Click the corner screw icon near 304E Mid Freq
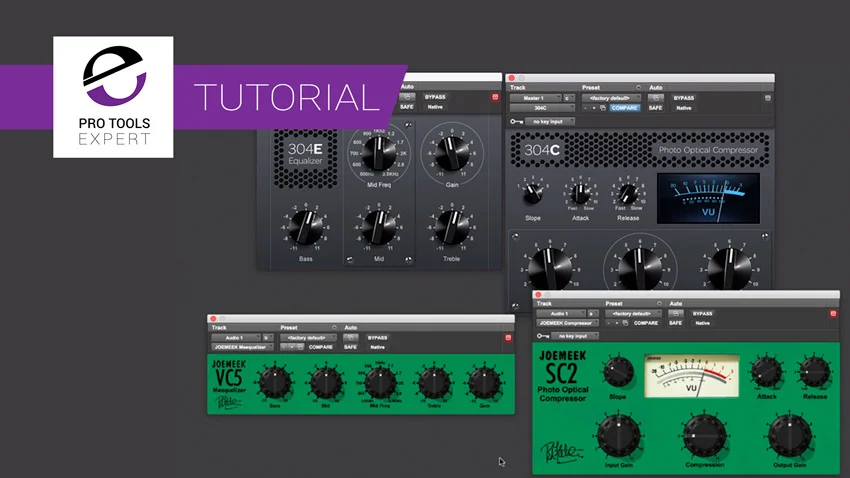The image size is (850, 478). click(x=408, y=125)
